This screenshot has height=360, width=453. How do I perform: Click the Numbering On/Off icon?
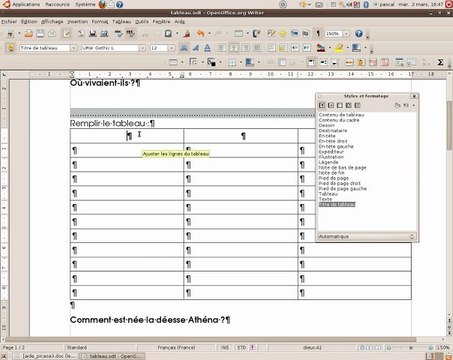271,48
